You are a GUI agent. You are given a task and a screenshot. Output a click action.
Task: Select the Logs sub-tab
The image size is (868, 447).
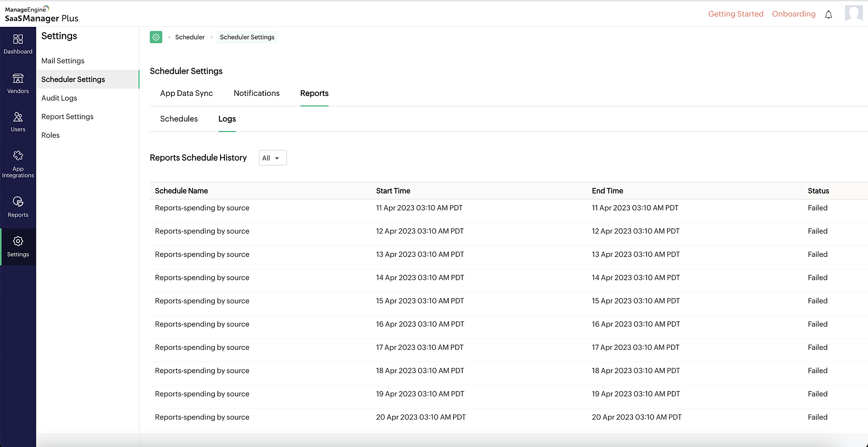227,119
